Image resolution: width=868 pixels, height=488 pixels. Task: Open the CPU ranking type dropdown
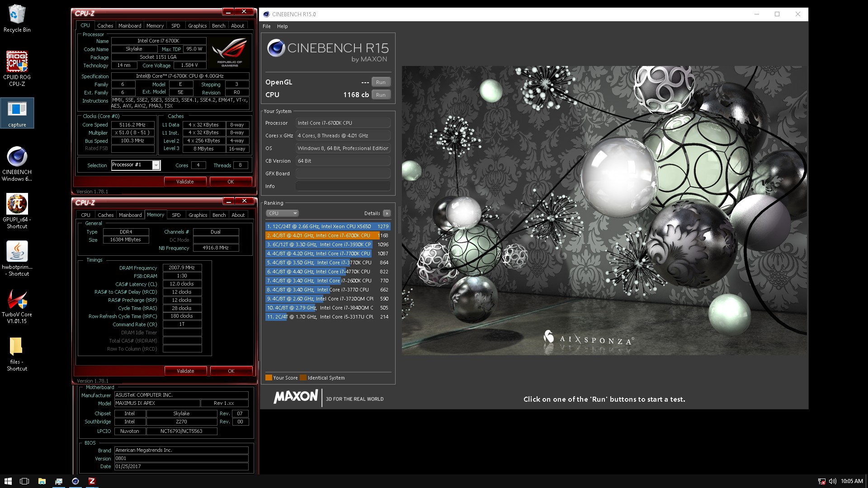pos(282,213)
